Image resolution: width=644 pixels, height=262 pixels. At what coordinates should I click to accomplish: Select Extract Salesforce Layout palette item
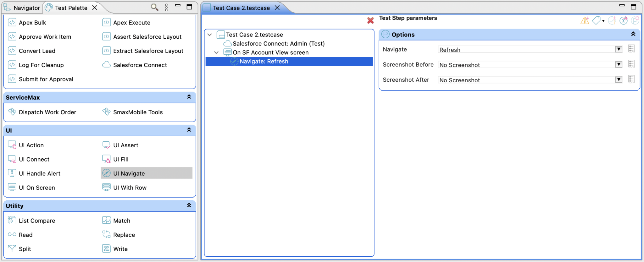143,51
